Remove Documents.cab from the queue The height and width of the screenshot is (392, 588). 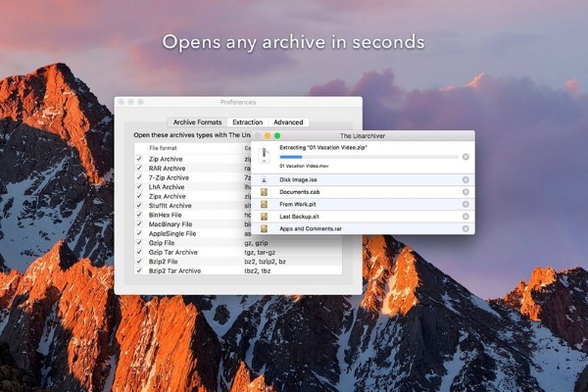tap(465, 192)
